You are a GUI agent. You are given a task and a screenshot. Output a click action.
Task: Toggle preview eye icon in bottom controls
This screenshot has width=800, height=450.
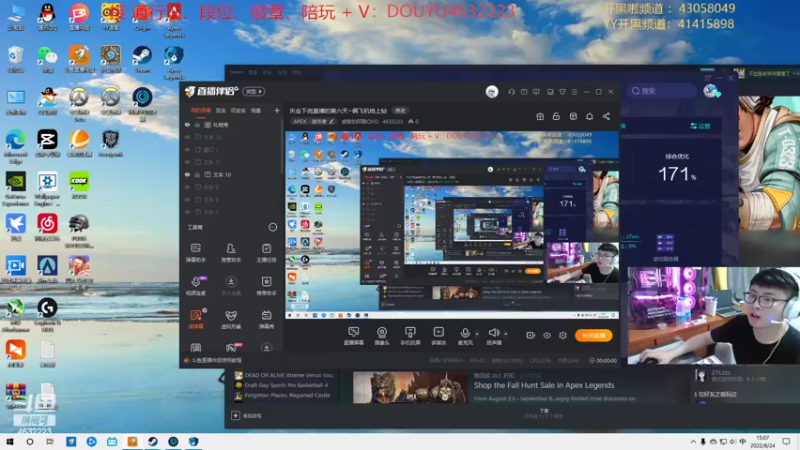point(547,335)
